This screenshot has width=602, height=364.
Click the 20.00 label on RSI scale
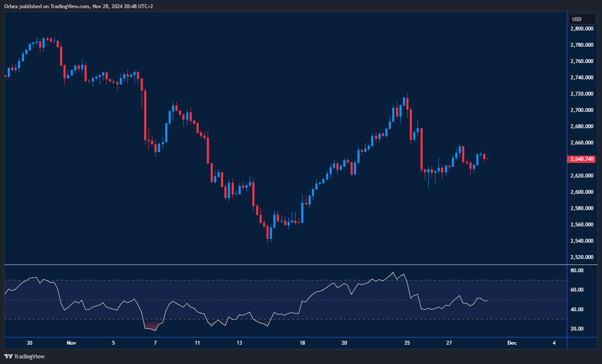coord(577,329)
